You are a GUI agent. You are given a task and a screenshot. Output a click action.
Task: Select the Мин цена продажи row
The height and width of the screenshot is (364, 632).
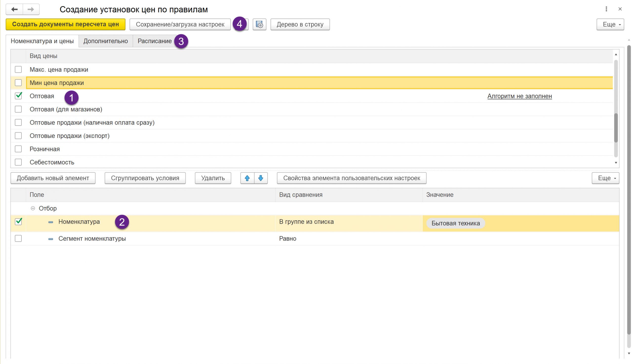[319, 83]
